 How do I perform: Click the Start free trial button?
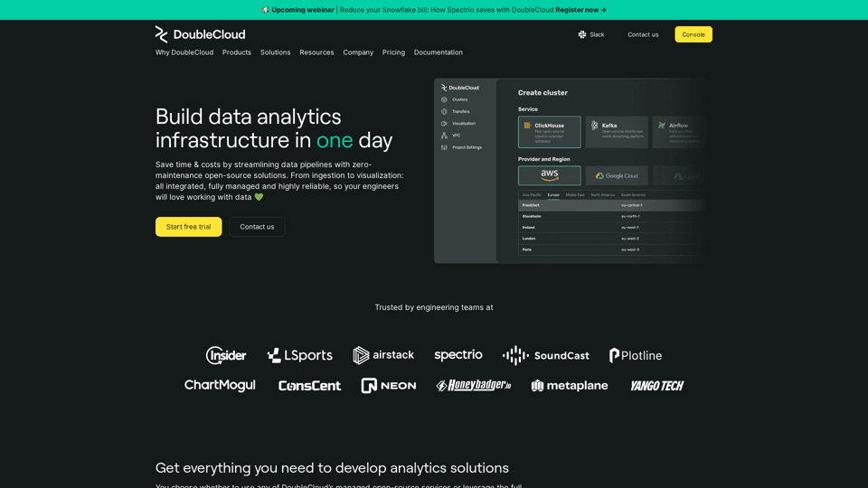tap(188, 227)
